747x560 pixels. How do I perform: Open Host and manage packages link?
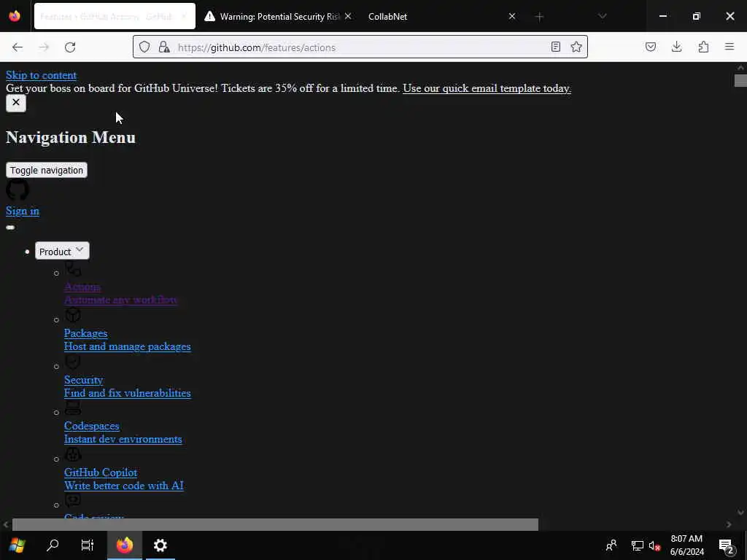127,346
